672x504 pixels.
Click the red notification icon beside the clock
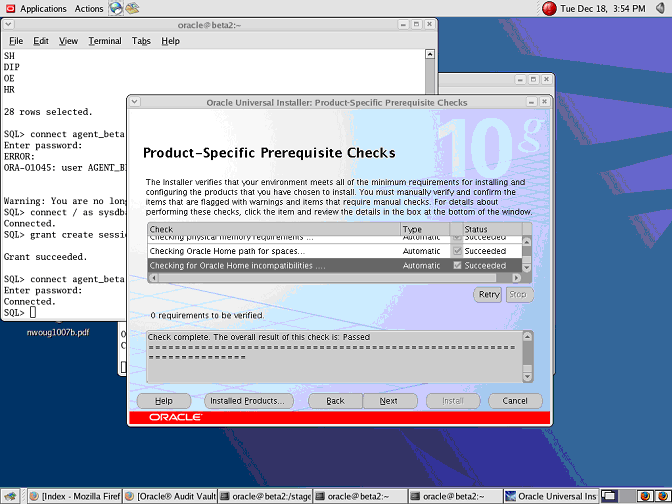pyautogui.click(x=549, y=8)
